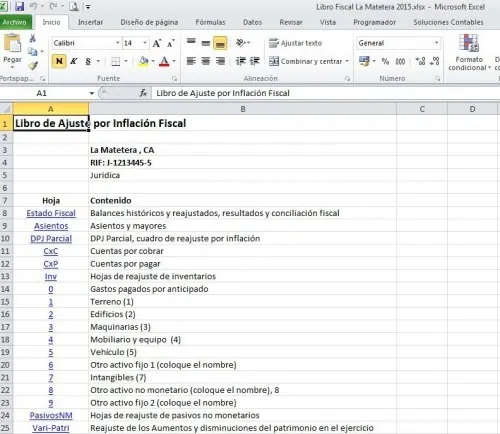
Task: Select the Format Painter brush icon
Action: [33, 65]
